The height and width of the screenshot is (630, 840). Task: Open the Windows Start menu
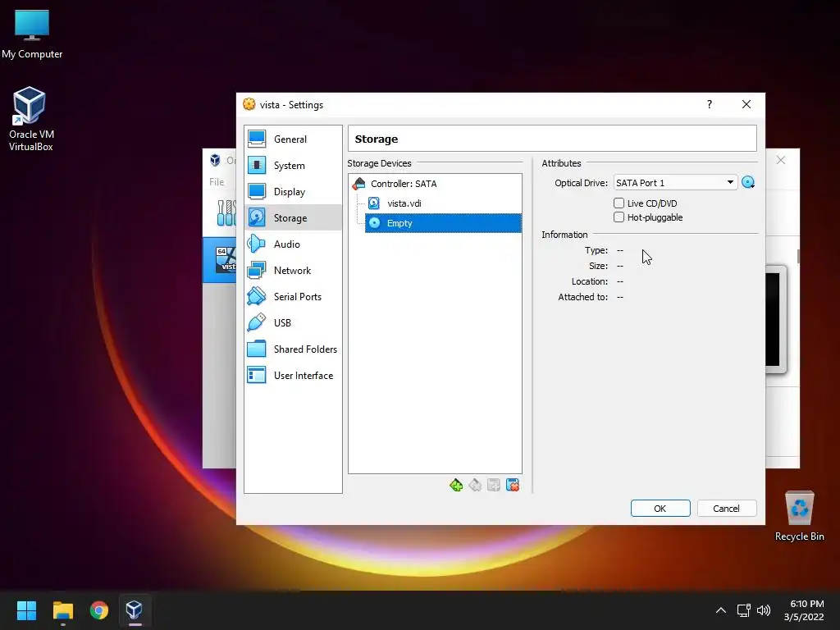(26, 610)
